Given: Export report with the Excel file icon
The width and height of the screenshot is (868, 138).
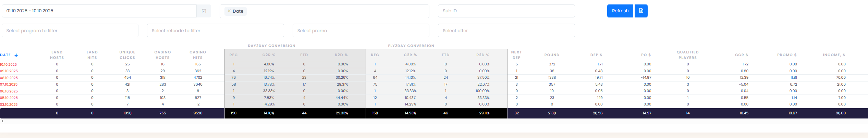Looking at the screenshot, I should click(x=641, y=11).
